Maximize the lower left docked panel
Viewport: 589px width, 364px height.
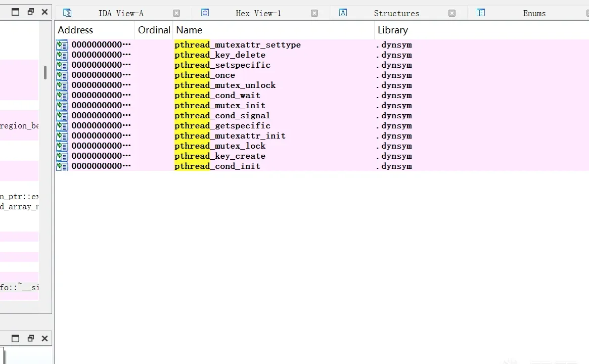15,338
